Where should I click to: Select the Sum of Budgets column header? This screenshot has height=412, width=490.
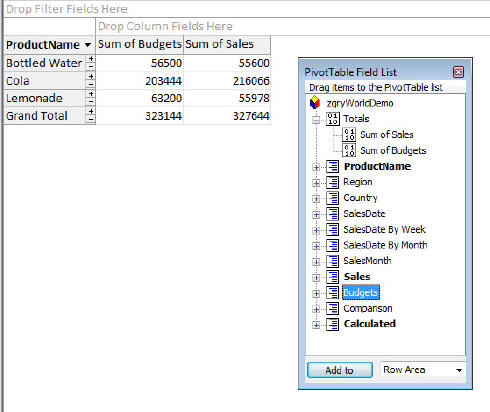click(139, 45)
